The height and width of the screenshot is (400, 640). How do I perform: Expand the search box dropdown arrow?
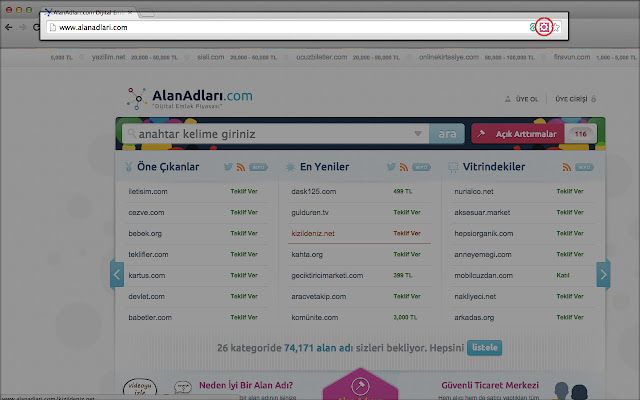418,133
